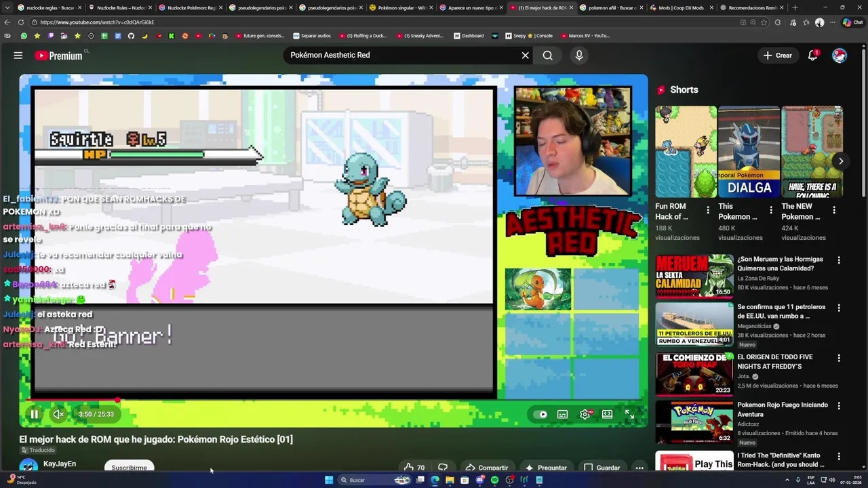Switch to theater mode view
This screenshot has width=868, height=488.
click(x=607, y=414)
